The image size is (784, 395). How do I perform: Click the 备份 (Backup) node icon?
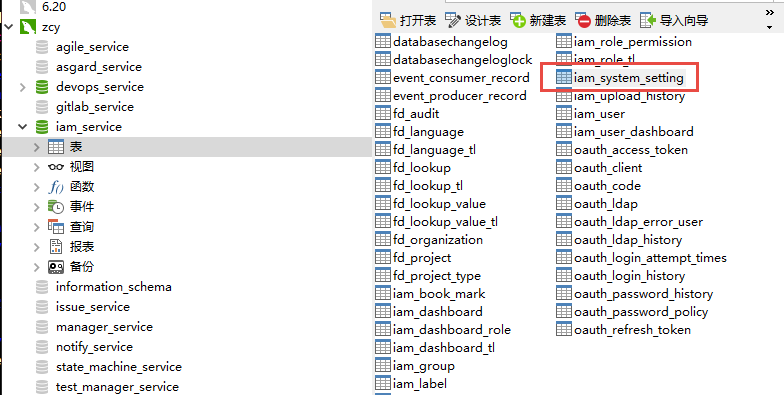point(56,267)
